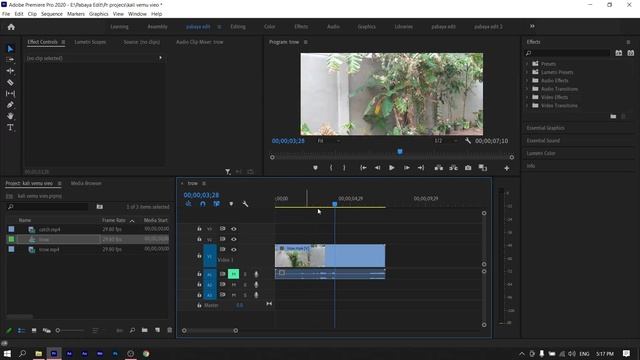
Task: Switch Project panel to icon view
Action: 34,330
